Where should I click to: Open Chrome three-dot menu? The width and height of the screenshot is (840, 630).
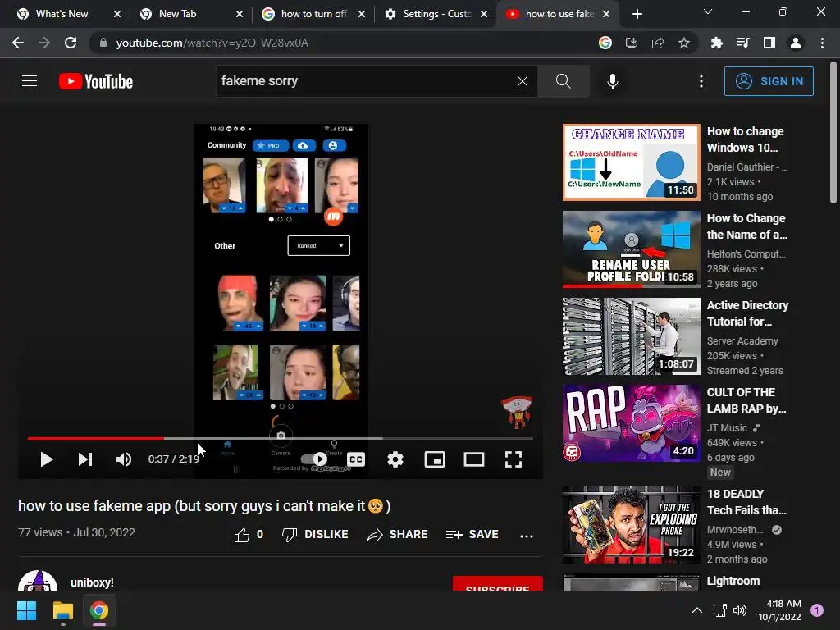click(x=822, y=43)
